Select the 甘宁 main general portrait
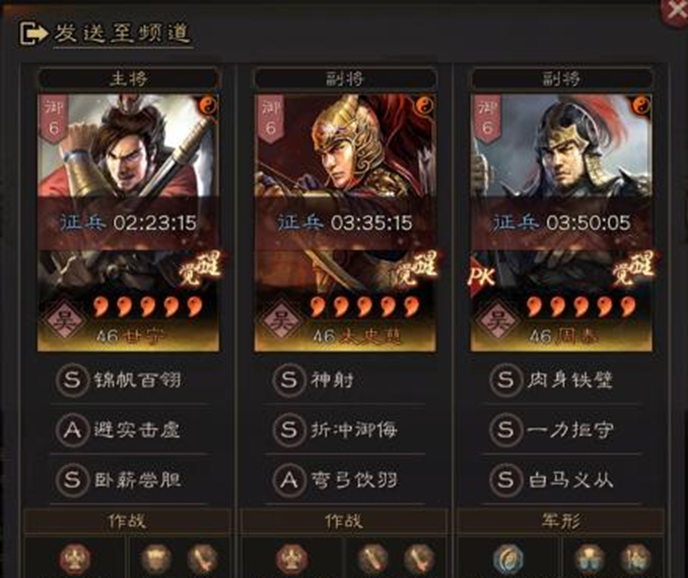Image resolution: width=688 pixels, height=578 pixels. pos(128,223)
